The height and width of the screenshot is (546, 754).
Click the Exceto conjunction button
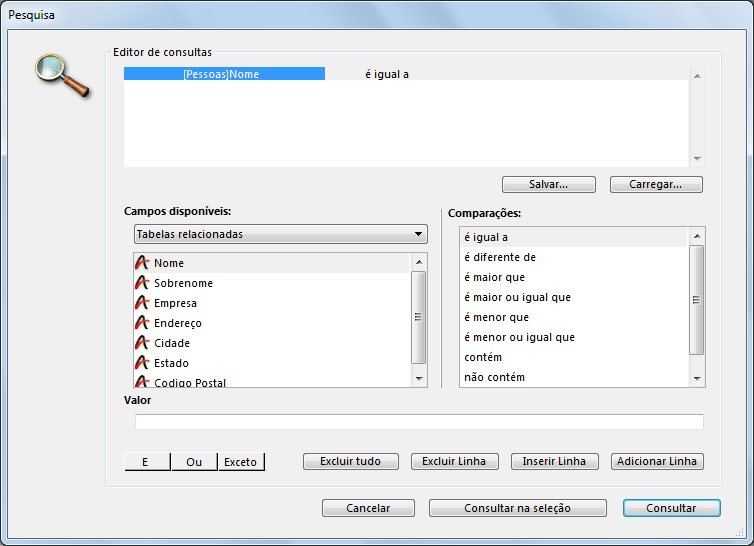[x=241, y=462]
